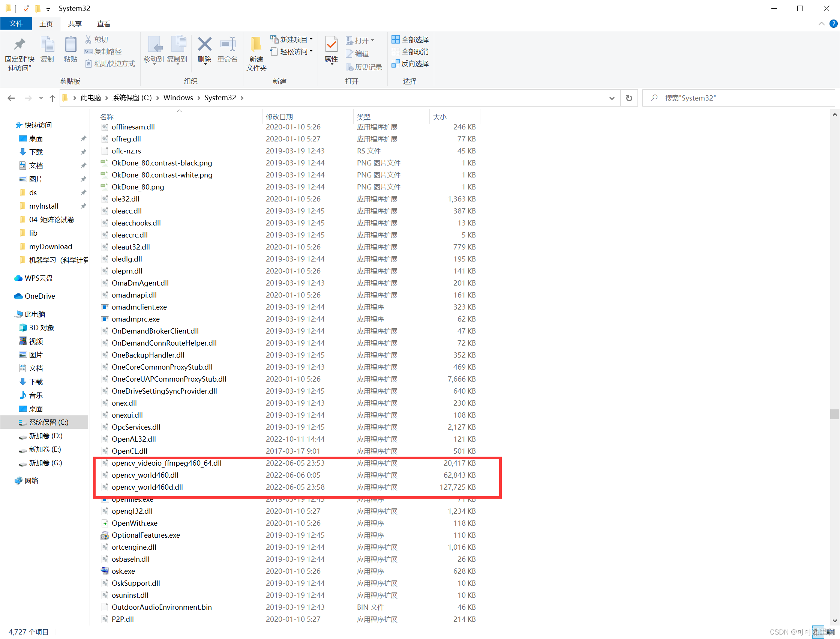The height and width of the screenshot is (639, 840).
Task: Click Select All (全部选择) button
Action: (410, 39)
